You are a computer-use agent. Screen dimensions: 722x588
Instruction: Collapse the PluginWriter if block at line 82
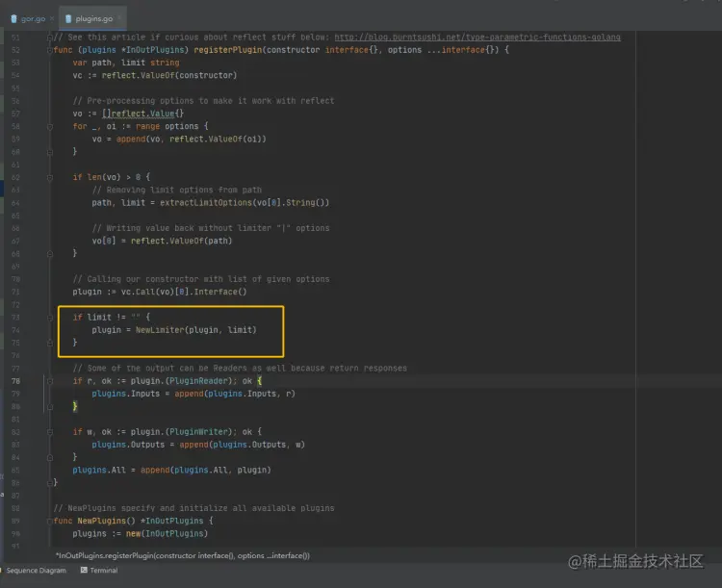click(x=50, y=432)
